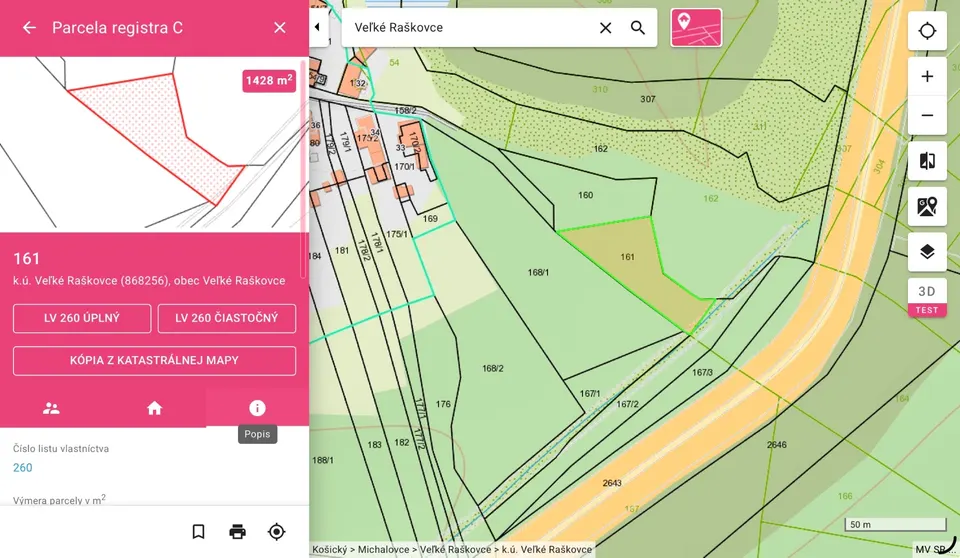Viewport: 960px width, 558px height.
Task: Collapse the side panel with the arrow
Action: (317, 27)
